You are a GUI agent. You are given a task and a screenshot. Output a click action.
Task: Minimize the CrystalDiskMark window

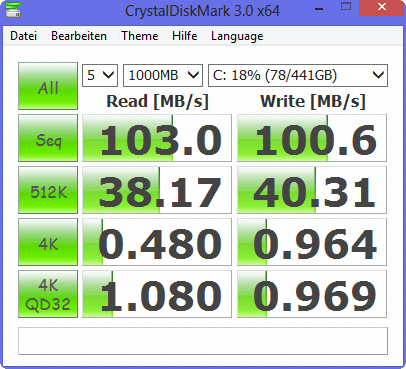(x=319, y=8)
